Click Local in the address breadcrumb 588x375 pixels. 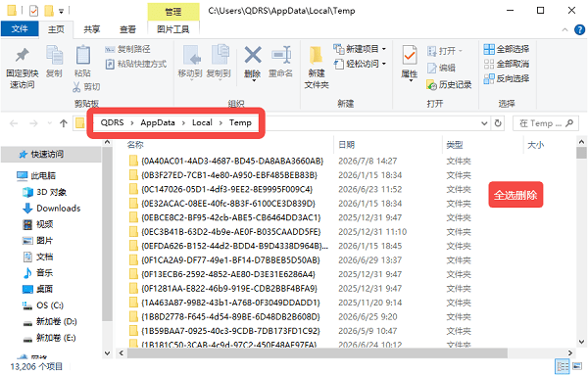coord(202,122)
